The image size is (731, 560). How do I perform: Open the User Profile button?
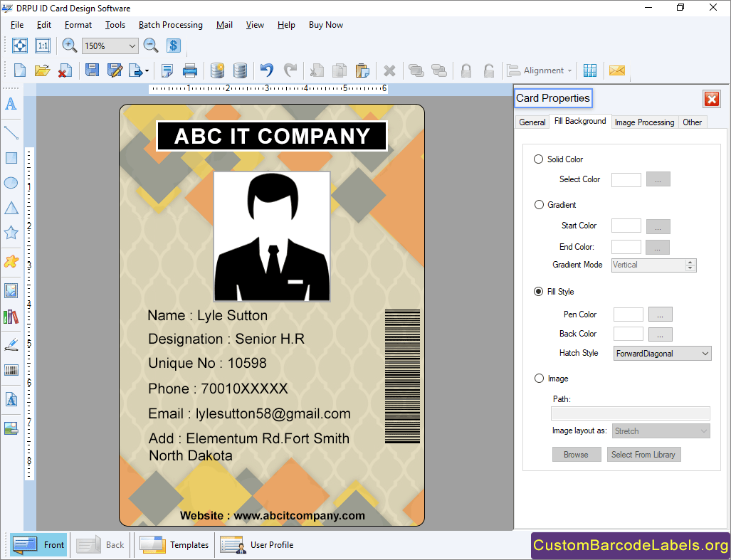pyautogui.click(x=257, y=544)
